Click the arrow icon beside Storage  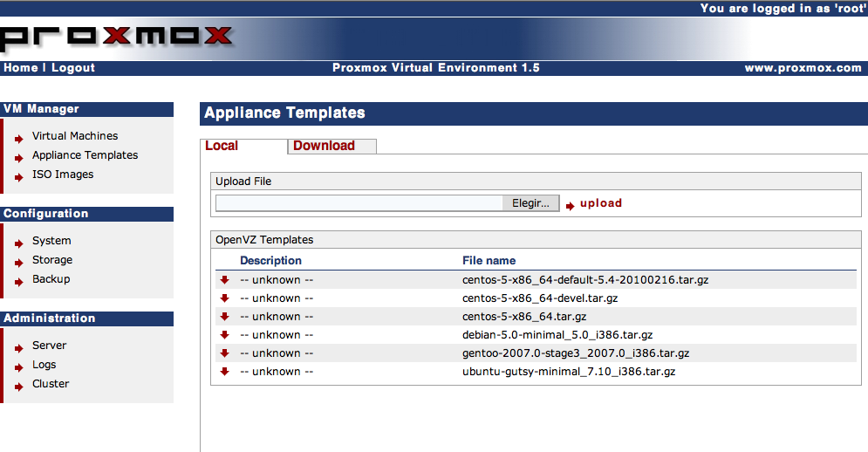[x=19, y=262]
